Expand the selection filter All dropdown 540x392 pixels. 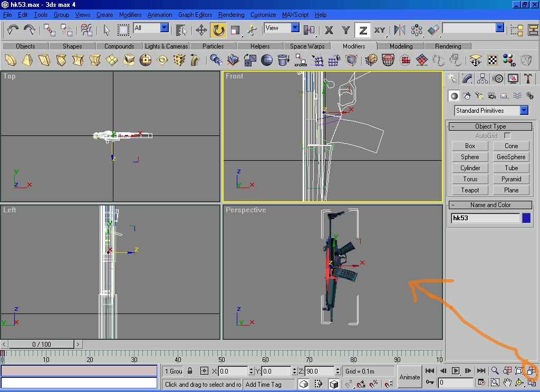pos(164,28)
